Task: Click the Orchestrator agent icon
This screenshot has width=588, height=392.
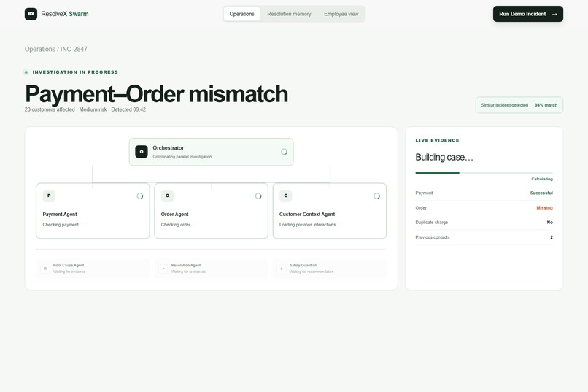Action: click(x=142, y=152)
